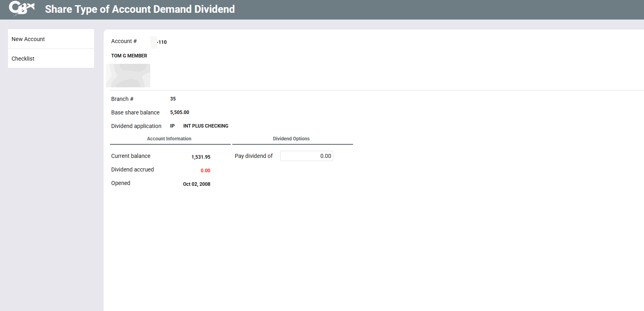Click the Opened date Oct 02, 2008
This screenshot has width=644, height=311.
tap(196, 184)
